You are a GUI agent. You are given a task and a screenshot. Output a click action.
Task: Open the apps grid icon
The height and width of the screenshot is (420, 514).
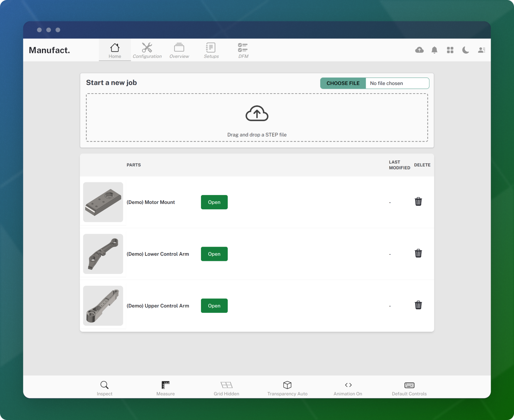point(450,50)
